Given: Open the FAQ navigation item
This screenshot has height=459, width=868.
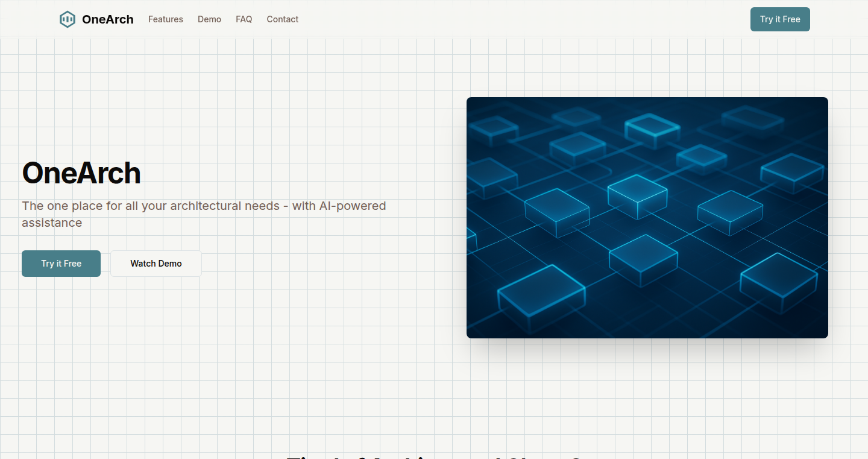Looking at the screenshot, I should pos(244,19).
